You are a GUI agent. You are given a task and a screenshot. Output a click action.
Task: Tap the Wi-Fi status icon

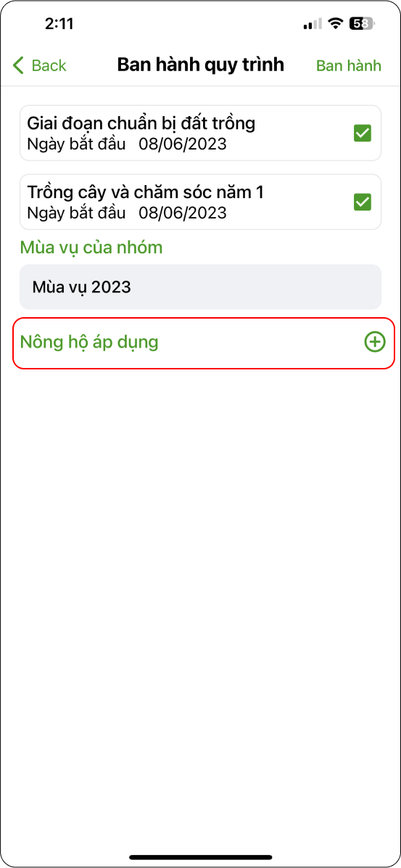(334, 24)
